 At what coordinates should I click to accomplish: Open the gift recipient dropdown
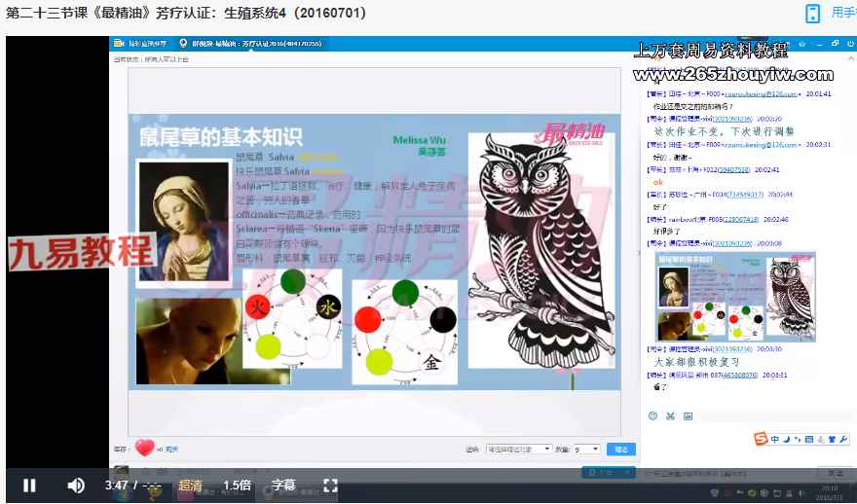518,449
